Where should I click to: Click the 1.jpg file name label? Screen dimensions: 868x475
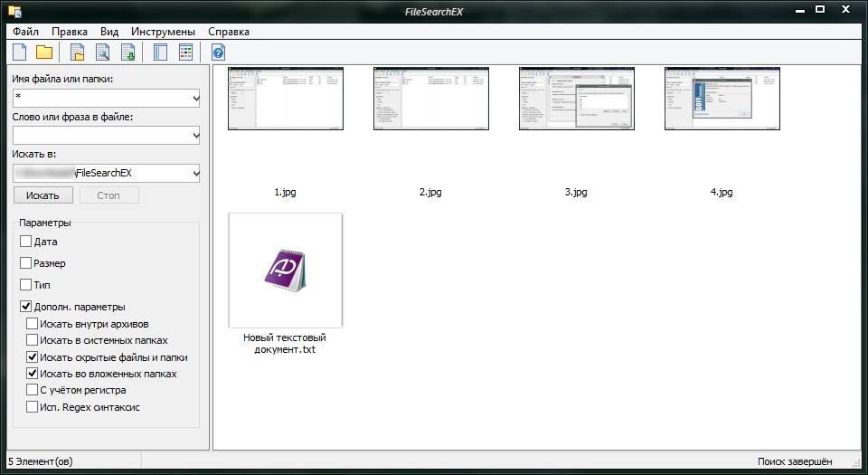[285, 192]
